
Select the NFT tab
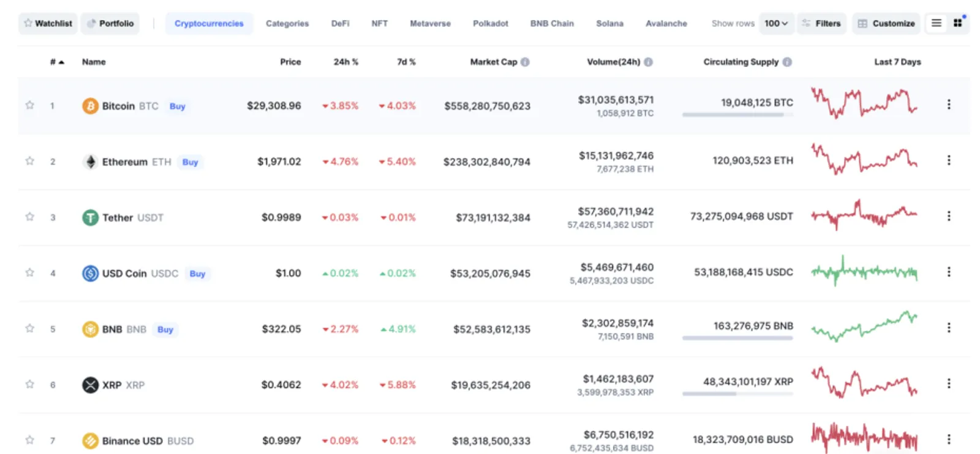[x=379, y=23]
